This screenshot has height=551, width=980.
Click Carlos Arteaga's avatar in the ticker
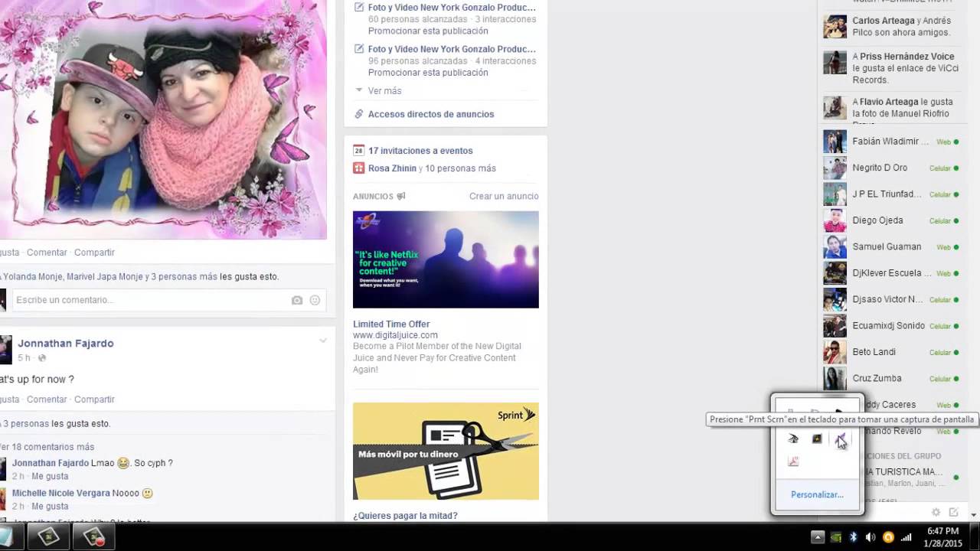[x=835, y=27]
